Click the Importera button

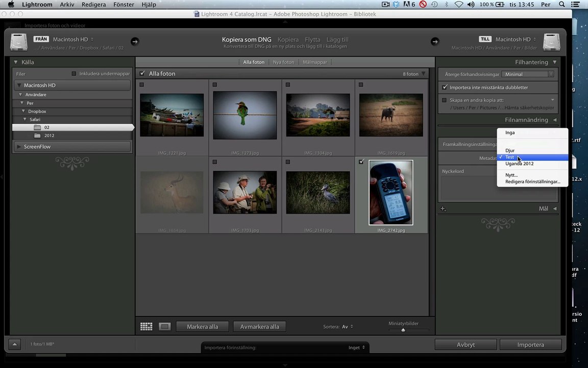pyautogui.click(x=531, y=344)
